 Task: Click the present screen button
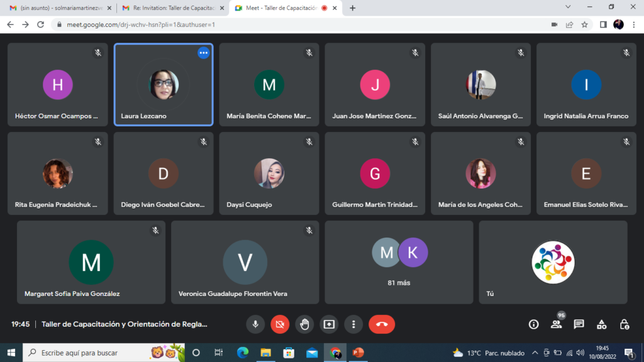click(329, 324)
